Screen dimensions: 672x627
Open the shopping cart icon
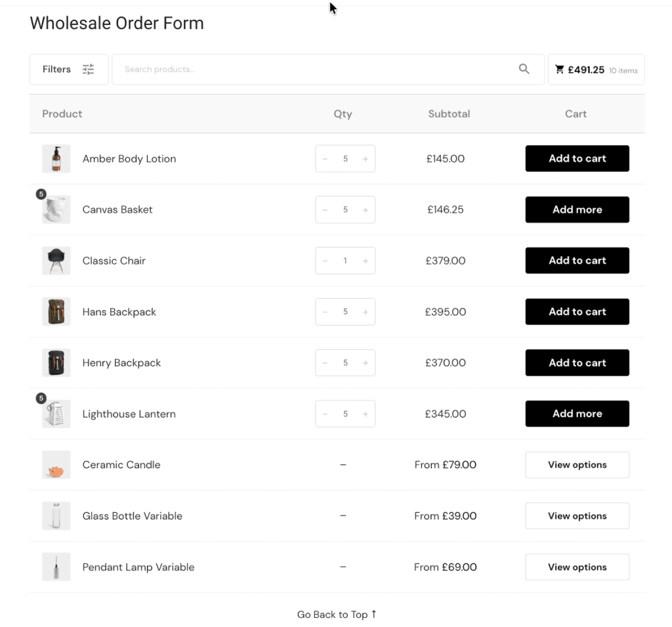coord(560,69)
